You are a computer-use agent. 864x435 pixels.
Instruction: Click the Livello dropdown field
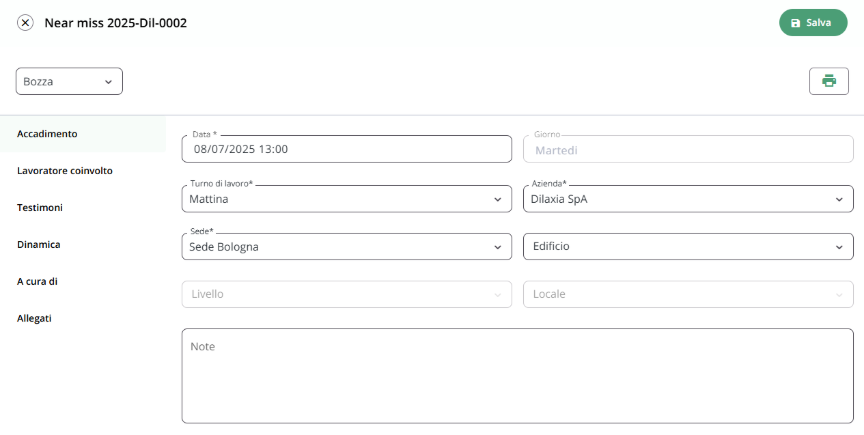click(347, 294)
